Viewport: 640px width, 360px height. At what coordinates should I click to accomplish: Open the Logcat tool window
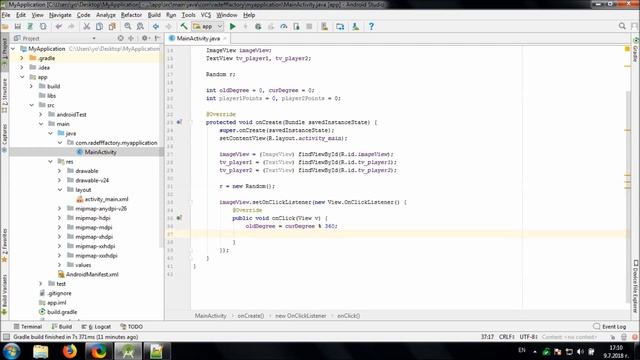coord(96,327)
